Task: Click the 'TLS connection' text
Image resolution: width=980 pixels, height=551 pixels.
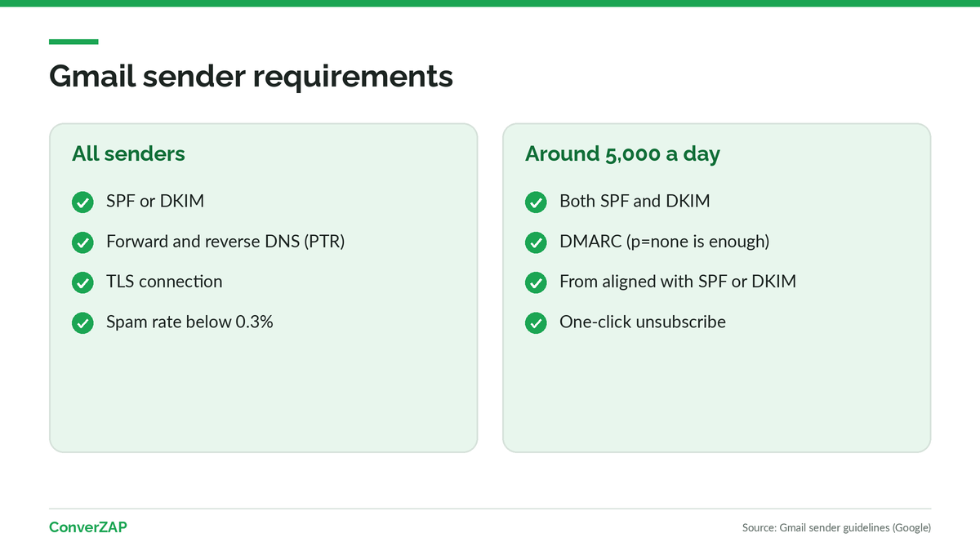Action: click(x=164, y=282)
